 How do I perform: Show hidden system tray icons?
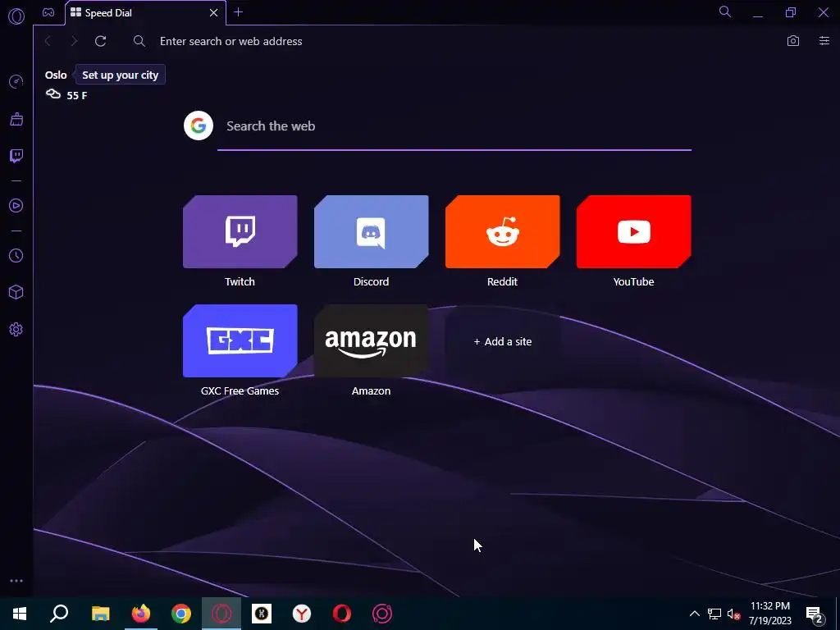694,614
